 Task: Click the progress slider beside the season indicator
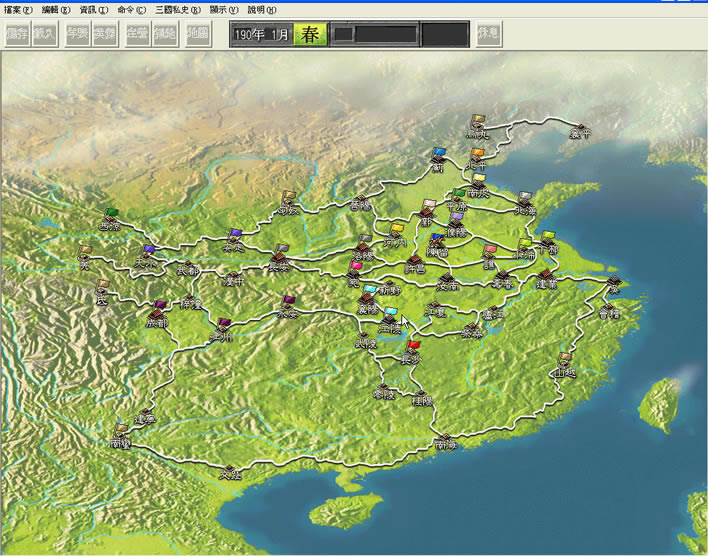pos(373,34)
